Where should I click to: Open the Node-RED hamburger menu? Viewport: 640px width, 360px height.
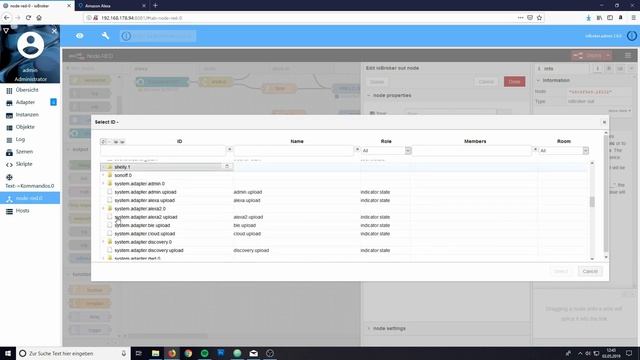(x=628, y=56)
